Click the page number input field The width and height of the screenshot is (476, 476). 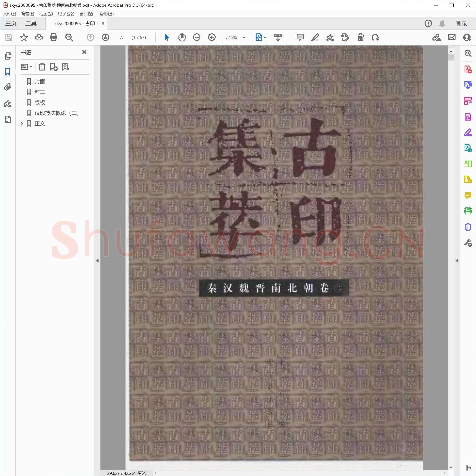(121, 37)
